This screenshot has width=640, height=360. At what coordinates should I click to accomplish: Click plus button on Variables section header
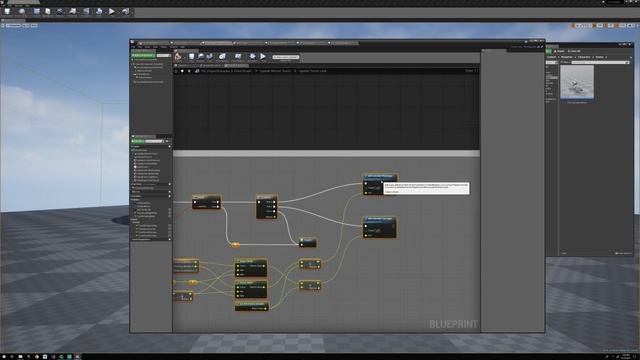point(169,196)
